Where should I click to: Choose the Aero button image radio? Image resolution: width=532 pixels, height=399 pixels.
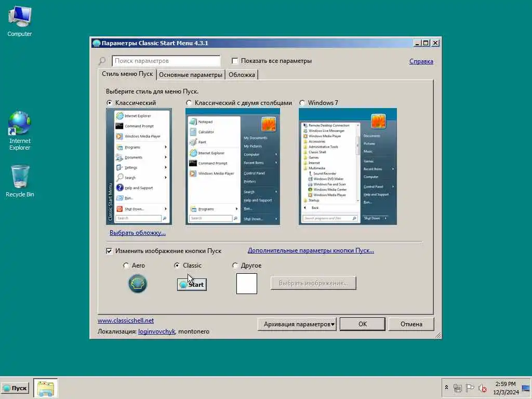tap(126, 265)
